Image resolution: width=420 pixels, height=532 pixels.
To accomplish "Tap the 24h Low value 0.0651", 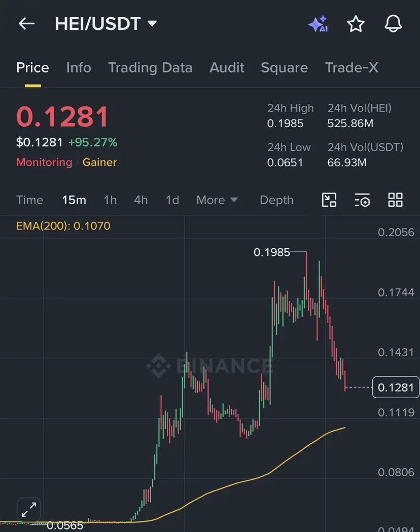I will coord(285,163).
